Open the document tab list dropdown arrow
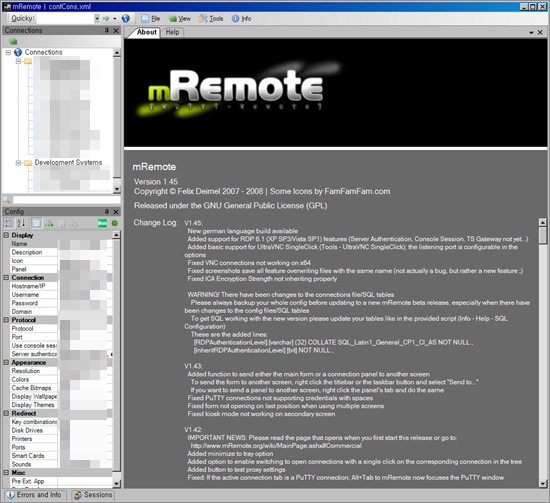 tap(531, 33)
